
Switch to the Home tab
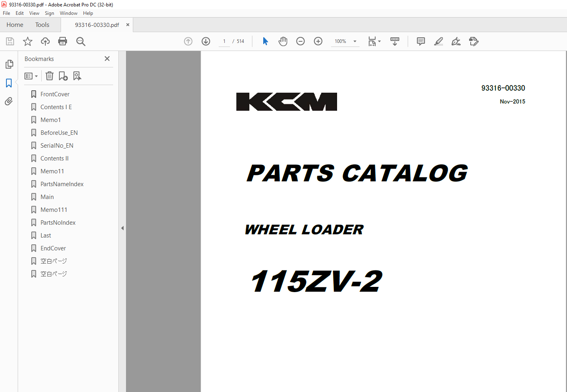tap(15, 24)
